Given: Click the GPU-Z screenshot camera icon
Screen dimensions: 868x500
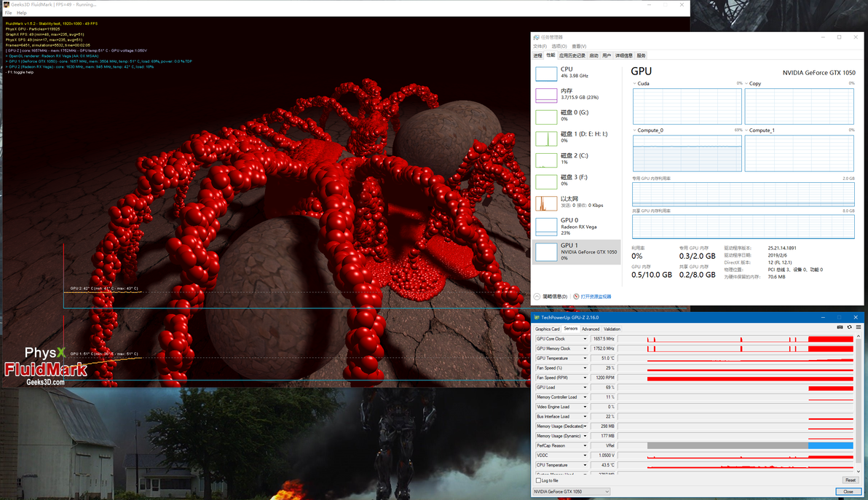Looking at the screenshot, I should [840, 327].
